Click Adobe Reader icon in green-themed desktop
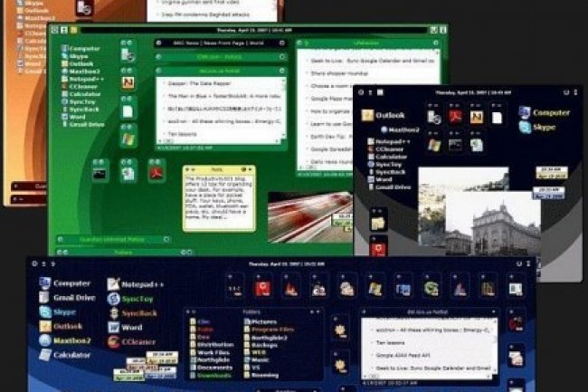Screen dimensions: 588x392 pyautogui.click(x=156, y=171)
